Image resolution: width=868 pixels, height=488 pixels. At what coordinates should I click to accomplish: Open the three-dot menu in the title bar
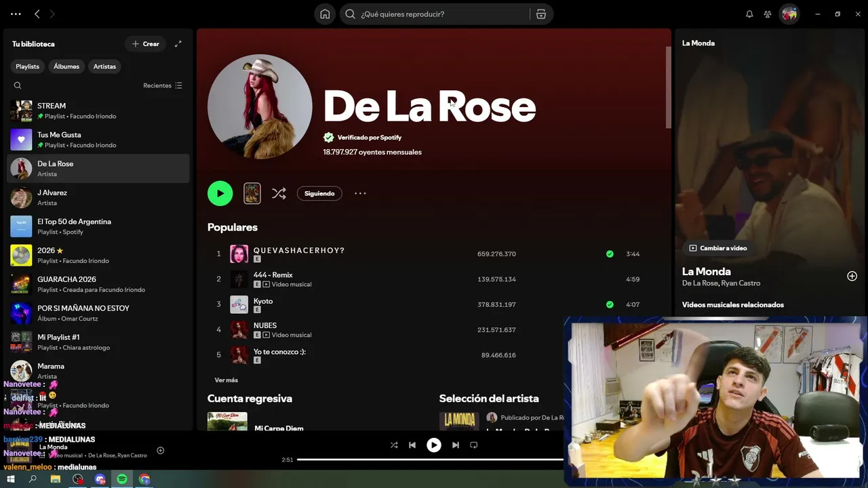pos(16,14)
